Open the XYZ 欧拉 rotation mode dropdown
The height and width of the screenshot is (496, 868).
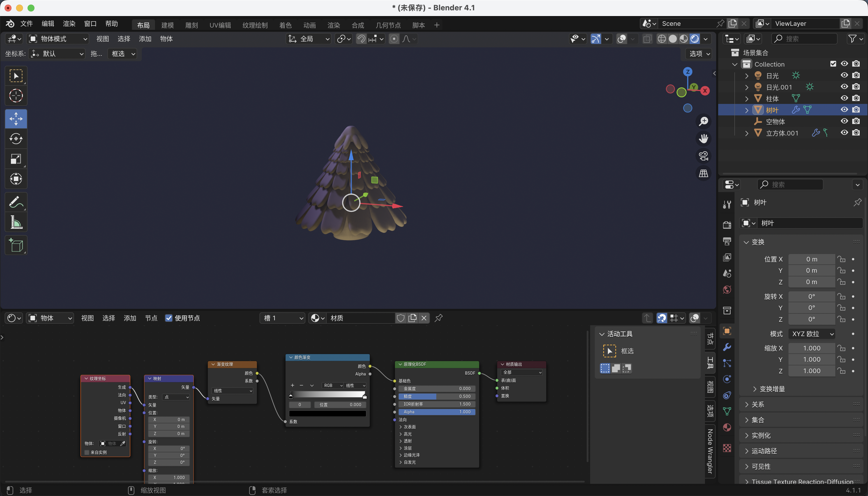point(812,334)
